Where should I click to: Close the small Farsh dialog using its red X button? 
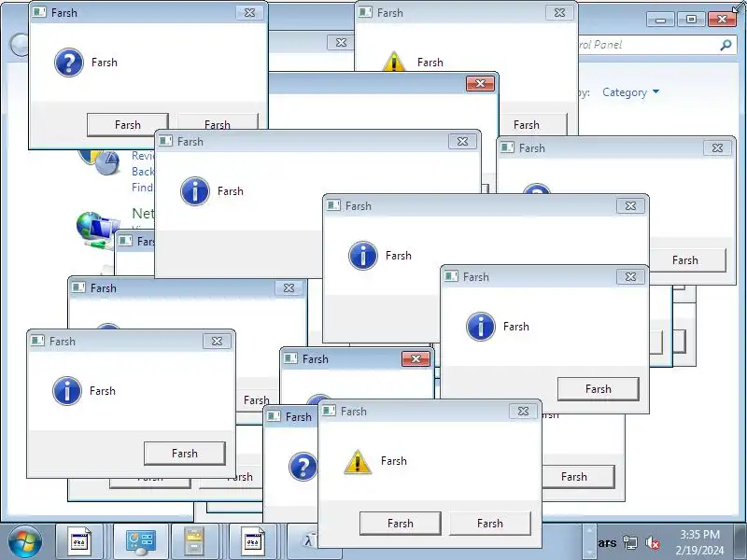[x=416, y=358]
